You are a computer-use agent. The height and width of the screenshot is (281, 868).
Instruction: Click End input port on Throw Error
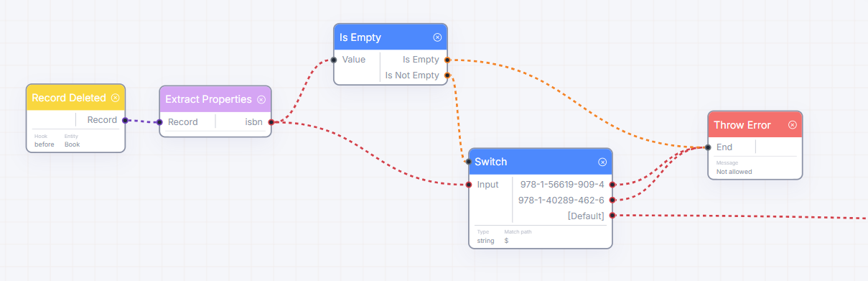pos(708,147)
